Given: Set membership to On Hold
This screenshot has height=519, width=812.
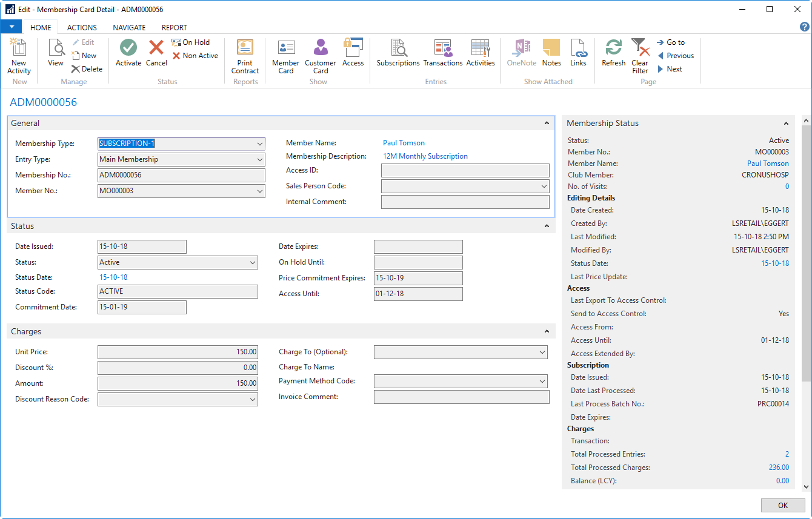Looking at the screenshot, I should point(191,42).
